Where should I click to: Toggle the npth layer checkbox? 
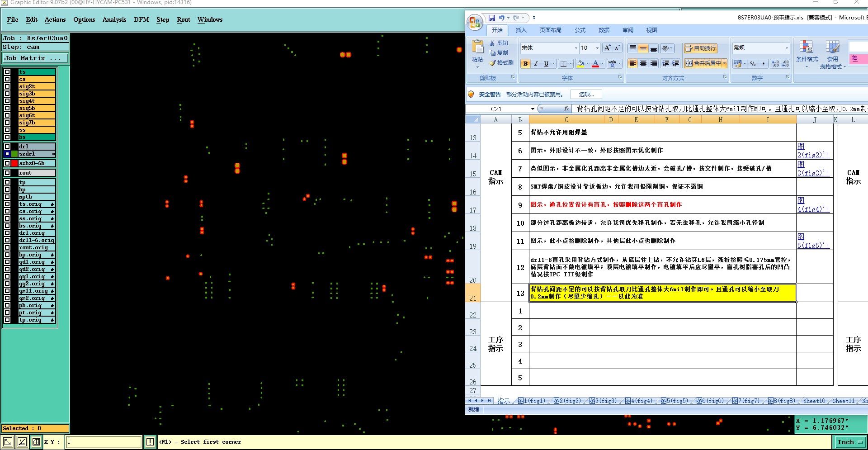coord(7,197)
